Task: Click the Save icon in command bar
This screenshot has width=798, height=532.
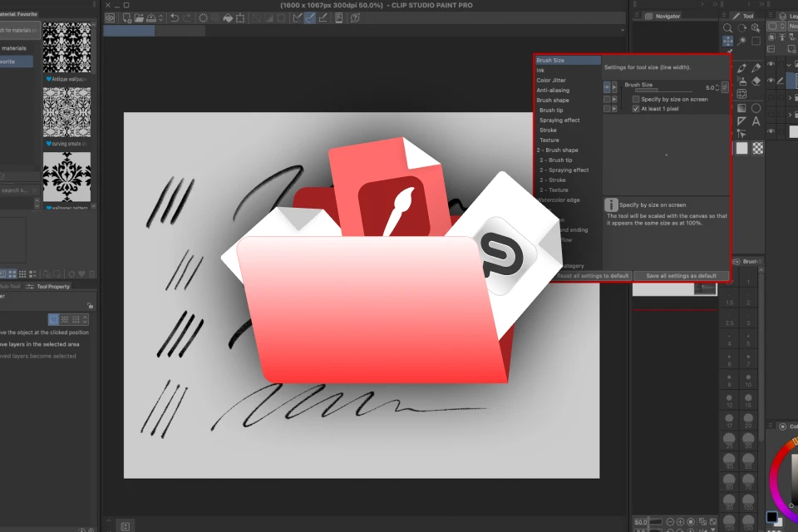Action: click(151, 17)
